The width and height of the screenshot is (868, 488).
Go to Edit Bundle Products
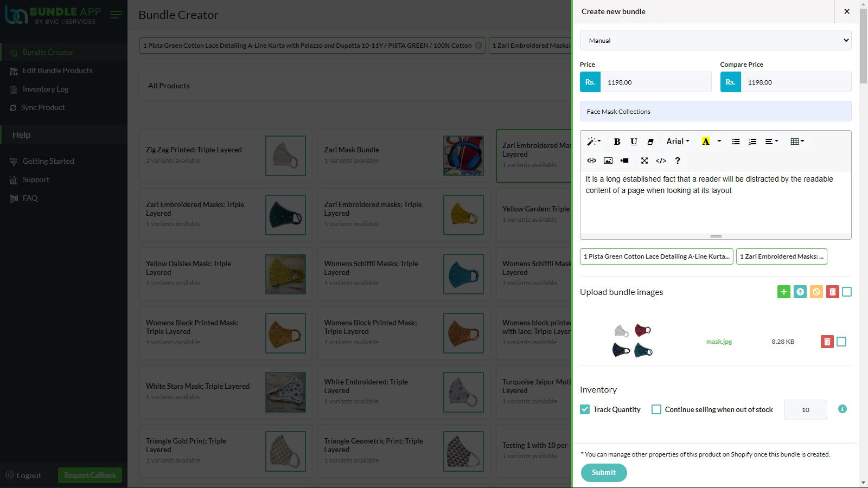point(58,70)
